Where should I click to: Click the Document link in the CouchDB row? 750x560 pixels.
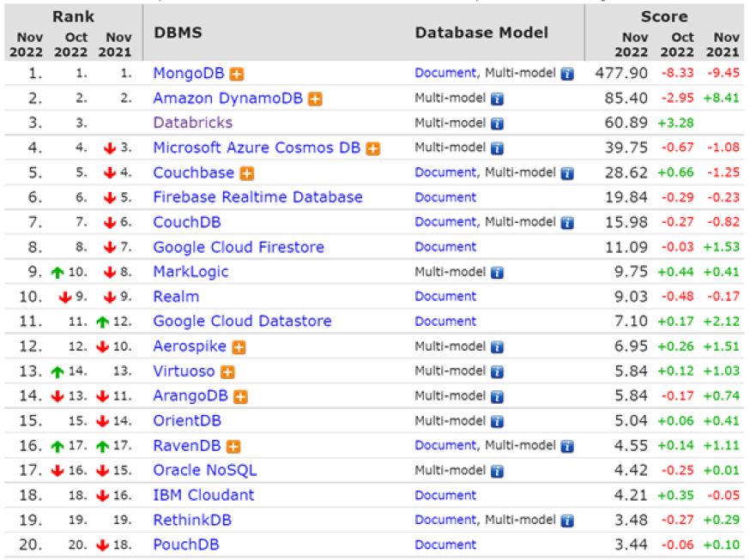(x=445, y=222)
